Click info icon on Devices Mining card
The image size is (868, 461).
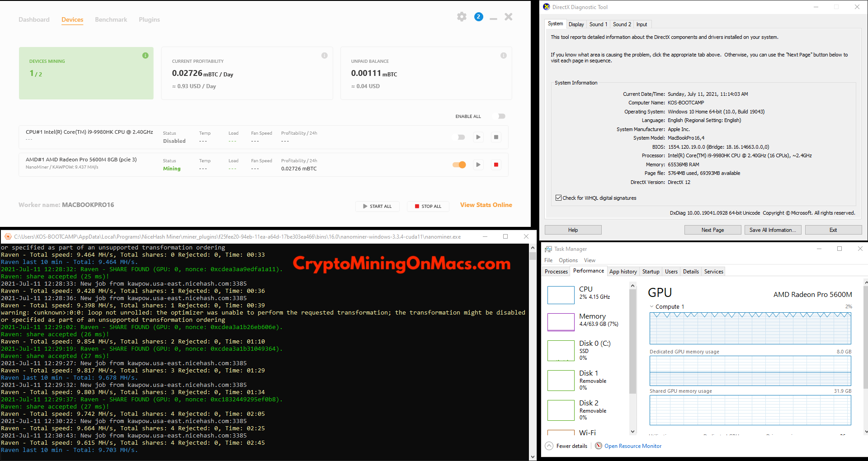(x=145, y=56)
